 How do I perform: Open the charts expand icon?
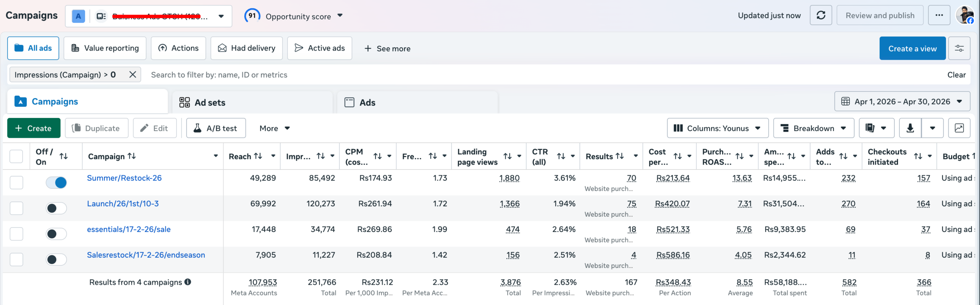pyautogui.click(x=959, y=128)
